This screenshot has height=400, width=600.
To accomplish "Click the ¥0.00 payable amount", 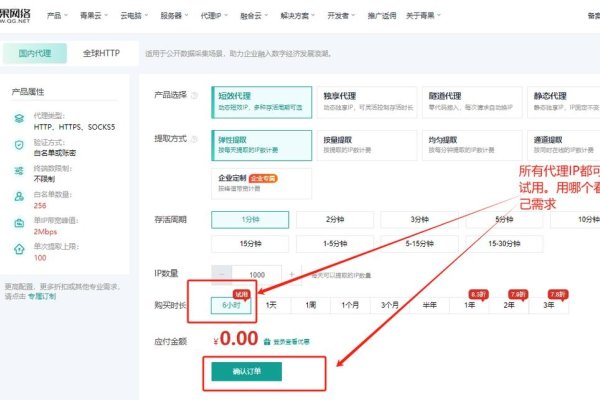I will click(236, 339).
